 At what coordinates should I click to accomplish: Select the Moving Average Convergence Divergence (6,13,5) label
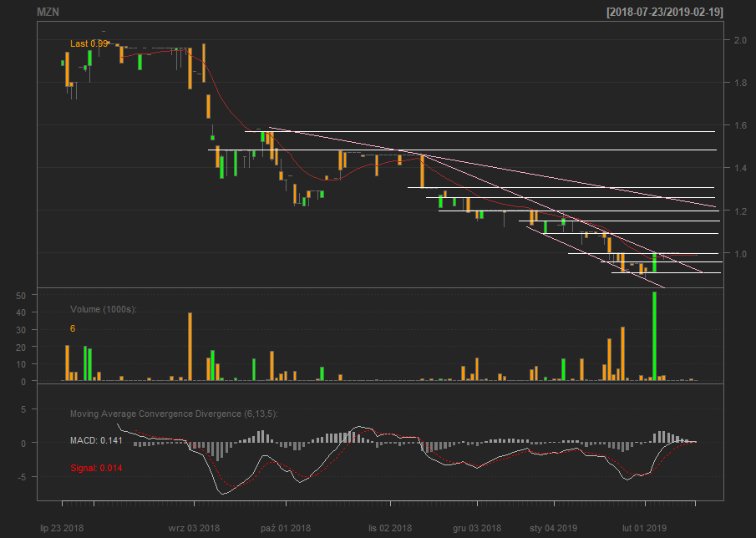pos(174,414)
